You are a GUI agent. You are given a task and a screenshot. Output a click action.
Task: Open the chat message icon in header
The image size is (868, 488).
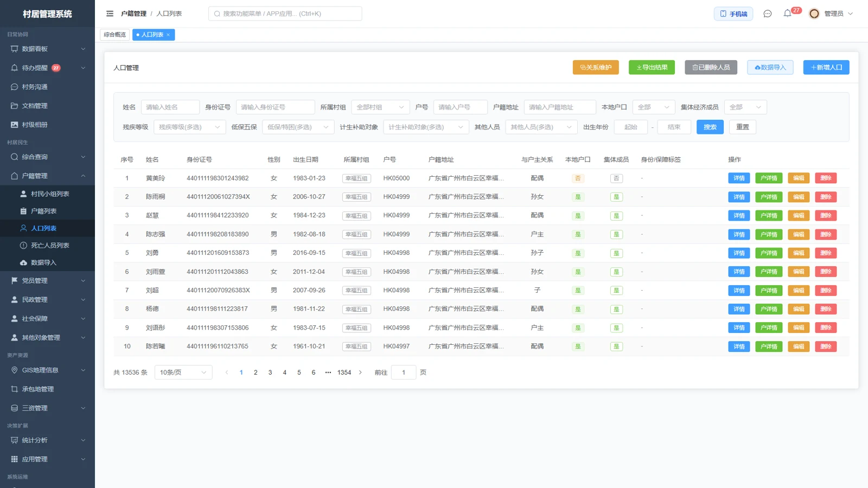click(x=767, y=14)
